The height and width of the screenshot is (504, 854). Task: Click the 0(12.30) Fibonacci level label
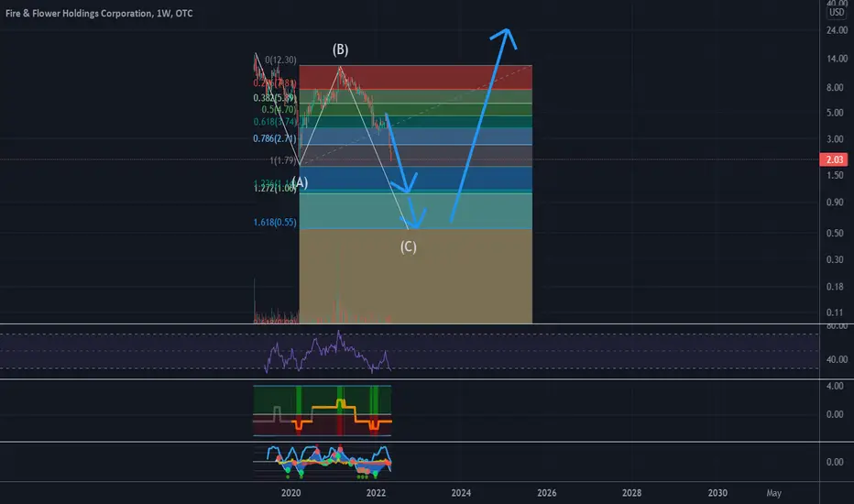(x=280, y=60)
